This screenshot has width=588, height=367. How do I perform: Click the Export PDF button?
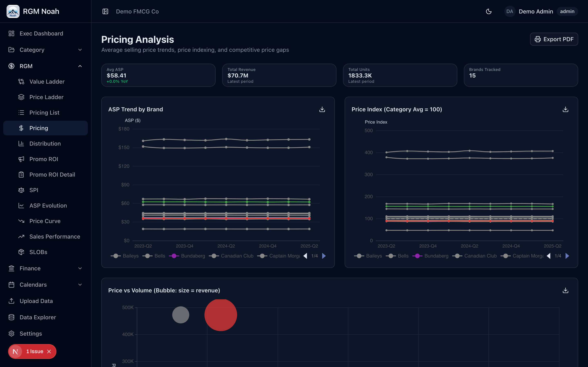[554, 39]
